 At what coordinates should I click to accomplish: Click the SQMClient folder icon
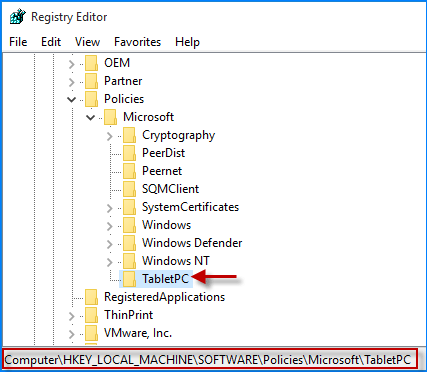click(x=129, y=189)
